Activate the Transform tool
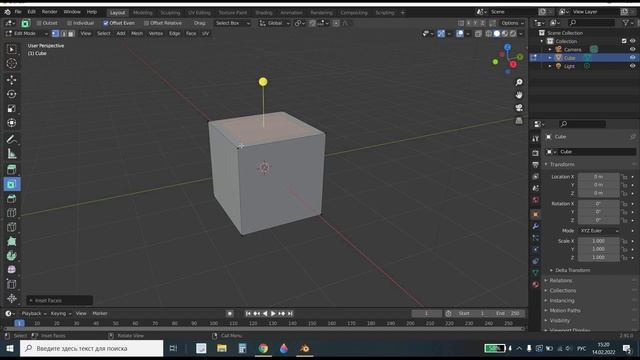 pos(11,122)
